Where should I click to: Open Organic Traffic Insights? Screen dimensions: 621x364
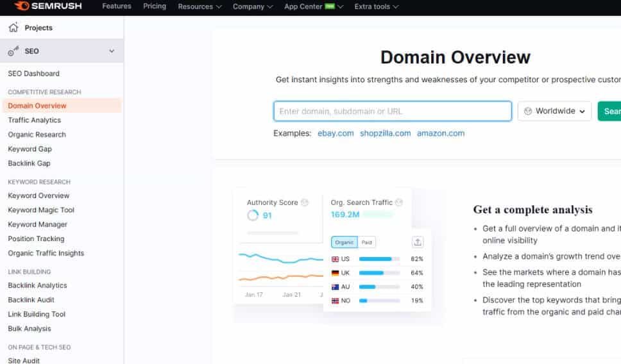pos(46,253)
